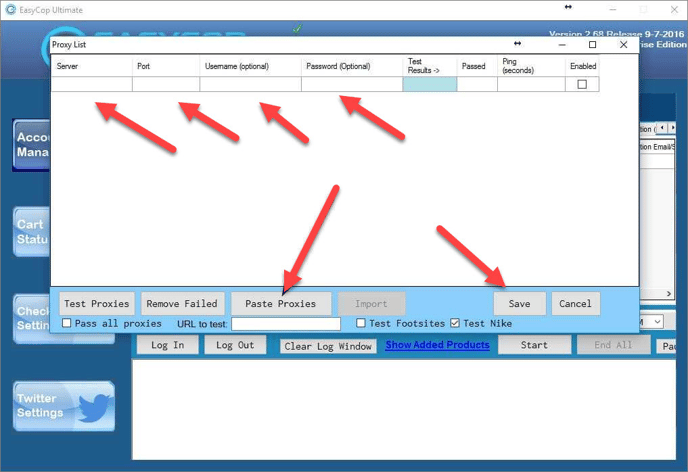Click the log output area in main window
Image resolution: width=688 pixels, height=472 pixels.
pyautogui.click(x=404, y=410)
